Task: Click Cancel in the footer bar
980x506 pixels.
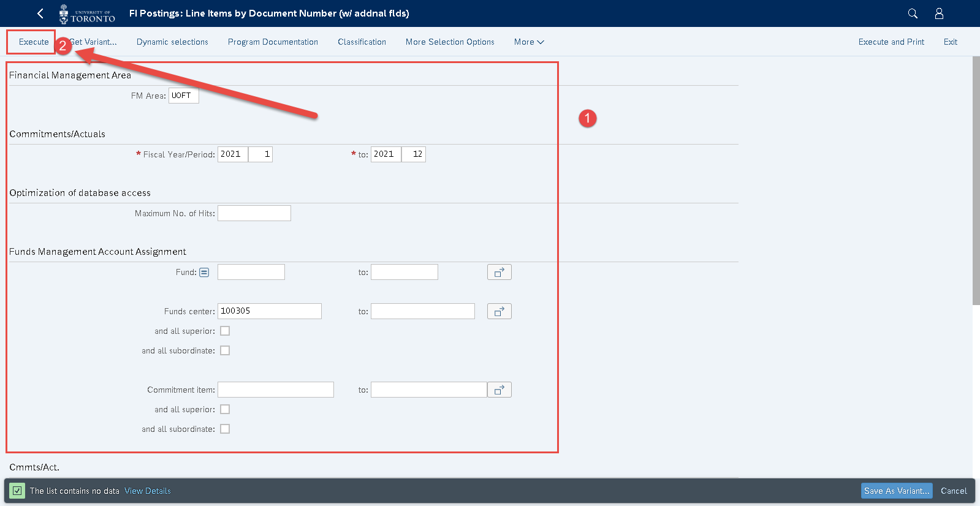Action: tap(954, 491)
